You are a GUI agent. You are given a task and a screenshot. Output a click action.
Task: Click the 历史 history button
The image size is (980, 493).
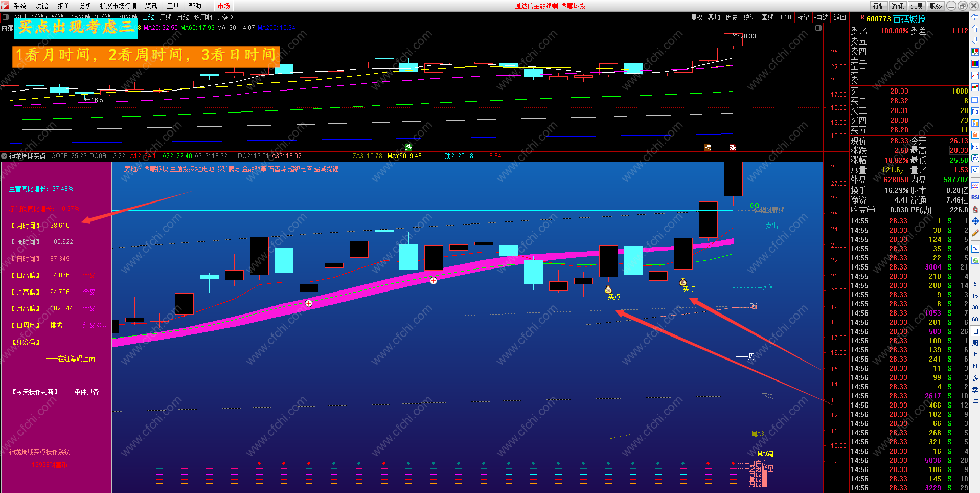click(732, 17)
